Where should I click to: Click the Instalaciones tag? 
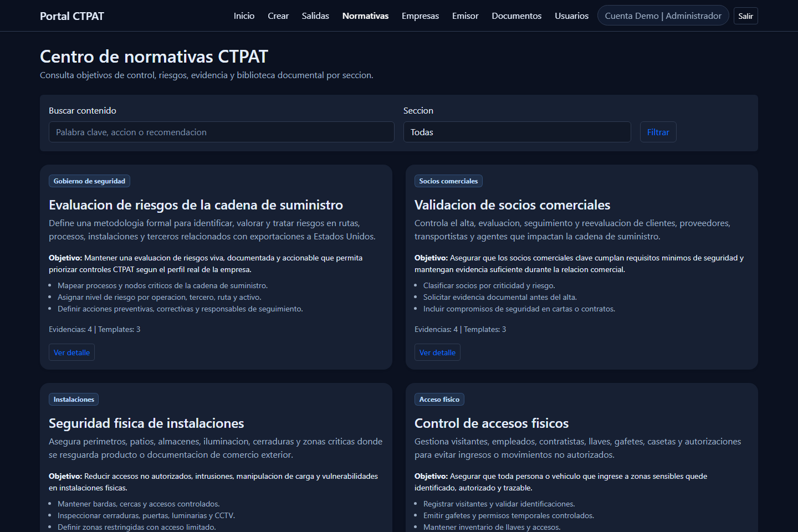point(74,400)
